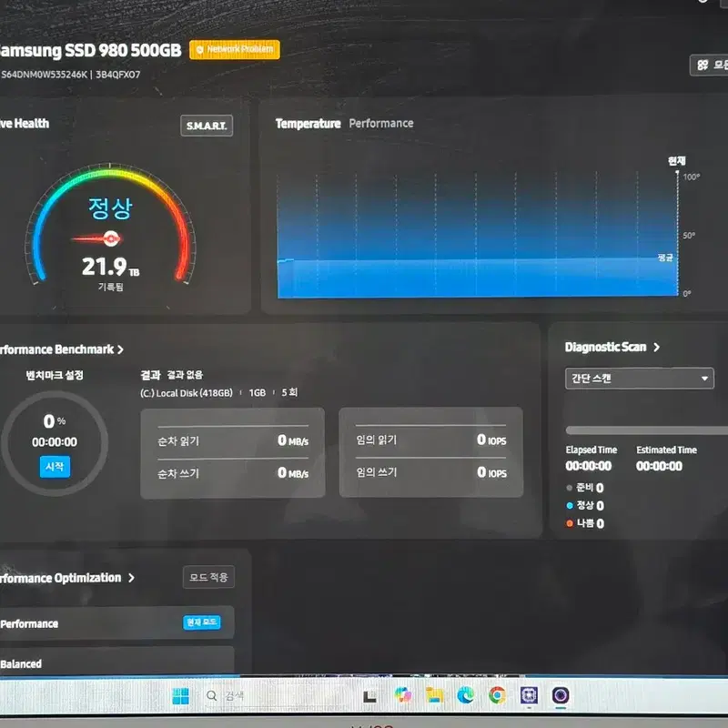This screenshot has width=728, height=728.
Task: Click the taskbar search magnifier icon
Action: (212, 695)
